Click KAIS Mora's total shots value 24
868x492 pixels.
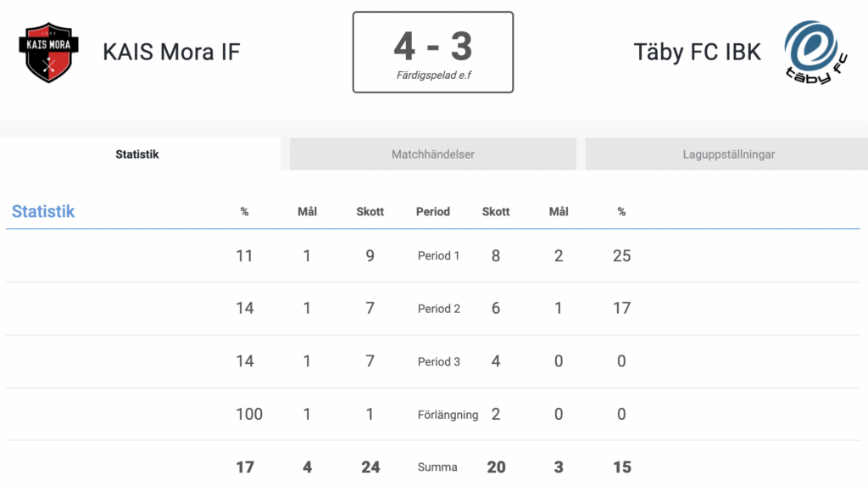point(370,467)
